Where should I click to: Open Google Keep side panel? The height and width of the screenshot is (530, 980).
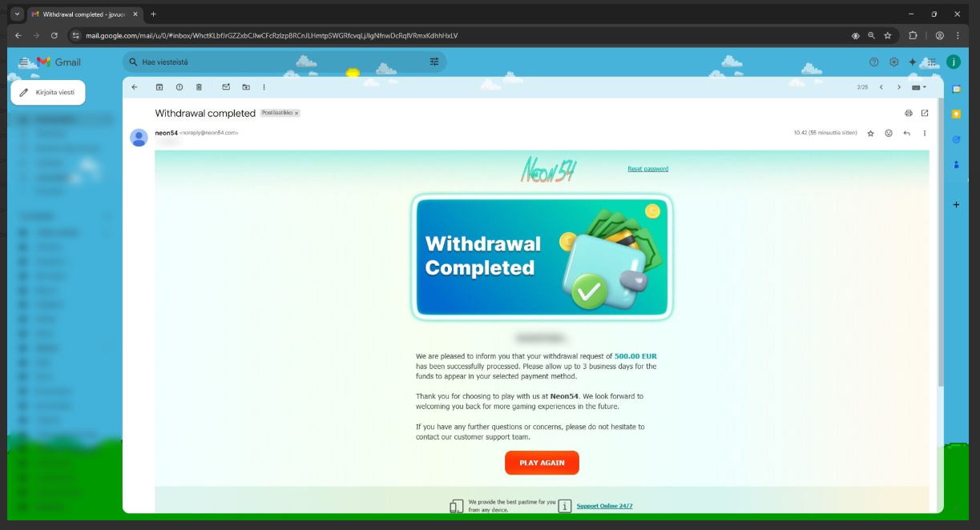(x=956, y=114)
